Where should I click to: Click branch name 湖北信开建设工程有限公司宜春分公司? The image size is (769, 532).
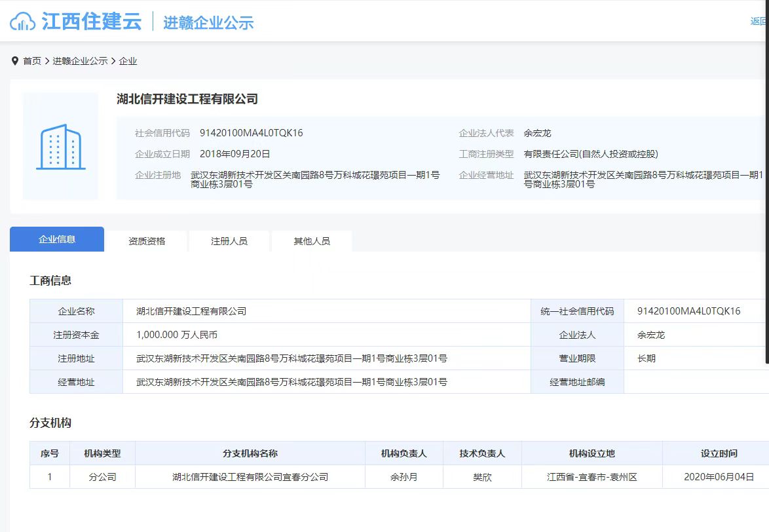[x=250, y=477]
